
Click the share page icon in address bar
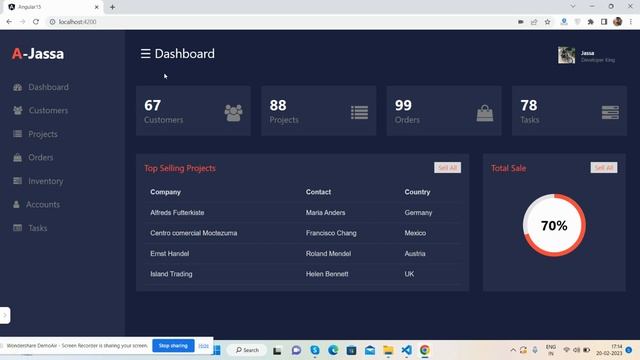pos(534,22)
